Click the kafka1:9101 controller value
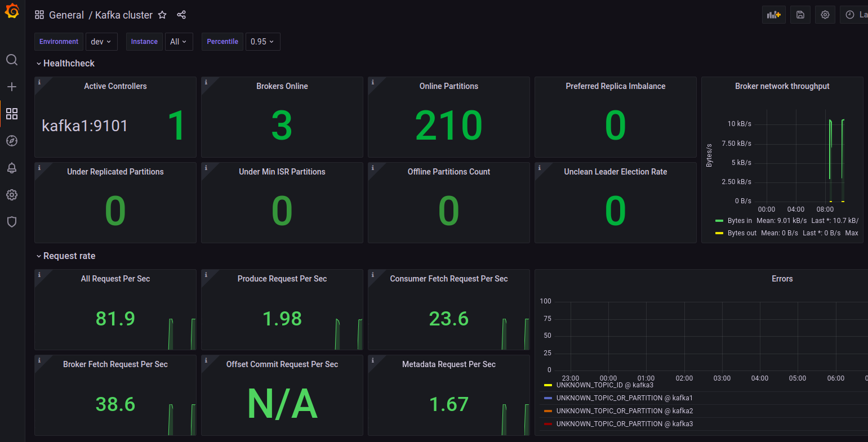 point(85,126)
